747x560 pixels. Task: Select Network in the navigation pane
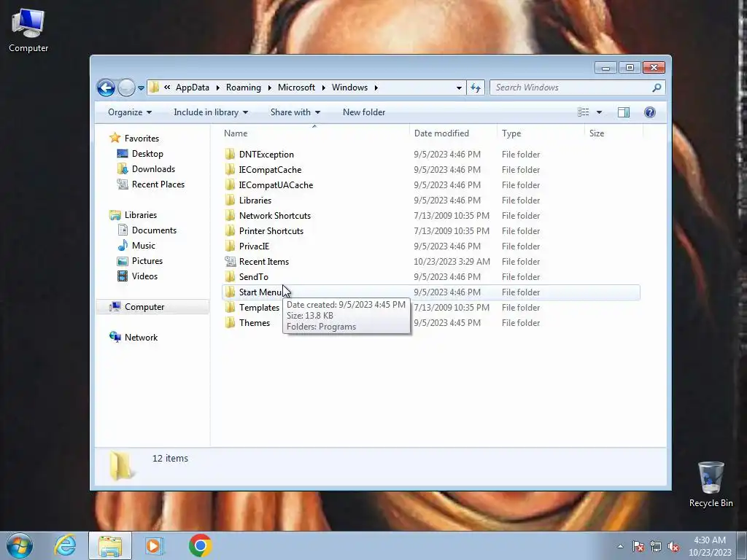141,337
